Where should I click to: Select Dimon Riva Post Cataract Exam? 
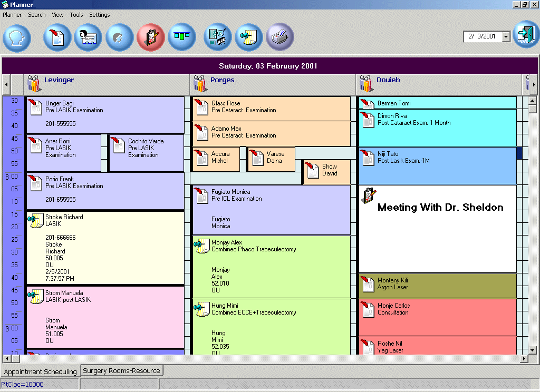tap(438, 128)
